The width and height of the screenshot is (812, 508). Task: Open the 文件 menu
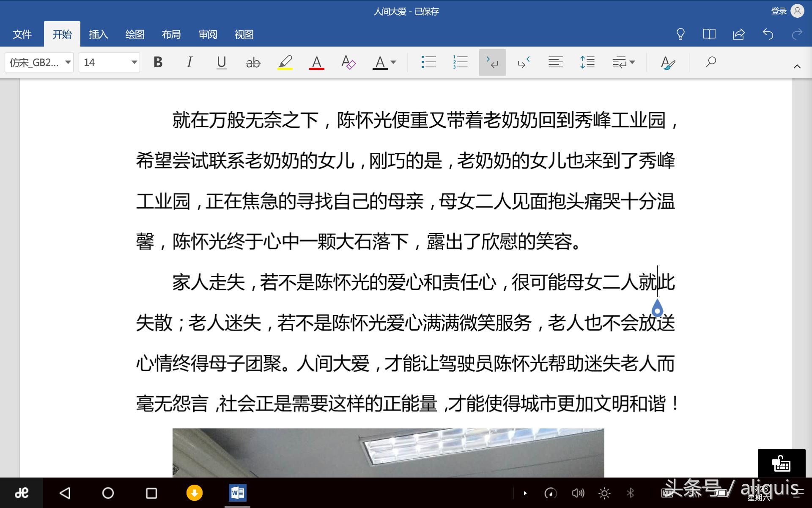(x=22, y=34)
